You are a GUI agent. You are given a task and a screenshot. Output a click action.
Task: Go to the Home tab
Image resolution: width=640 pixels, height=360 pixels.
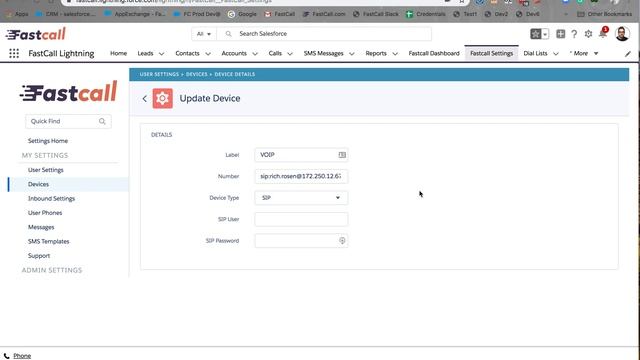pos(118,53)
